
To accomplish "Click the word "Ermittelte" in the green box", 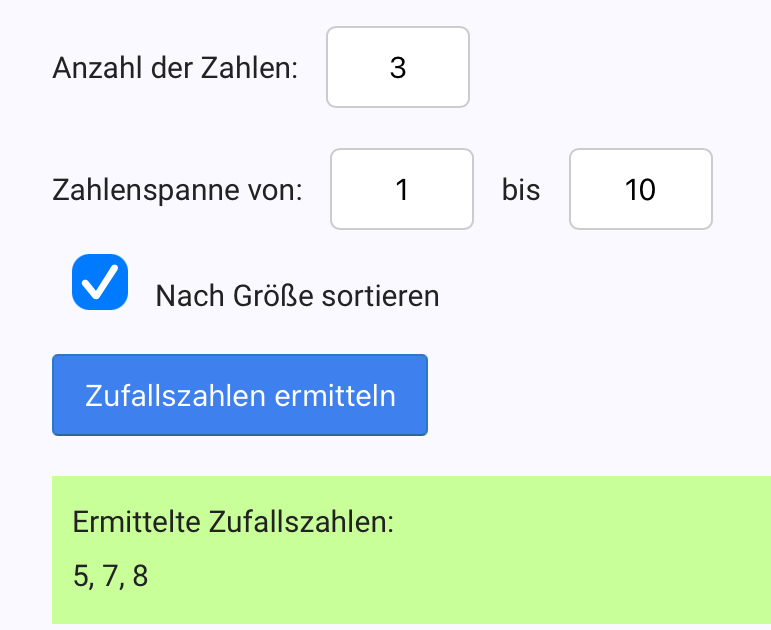I will coord(136,522).
